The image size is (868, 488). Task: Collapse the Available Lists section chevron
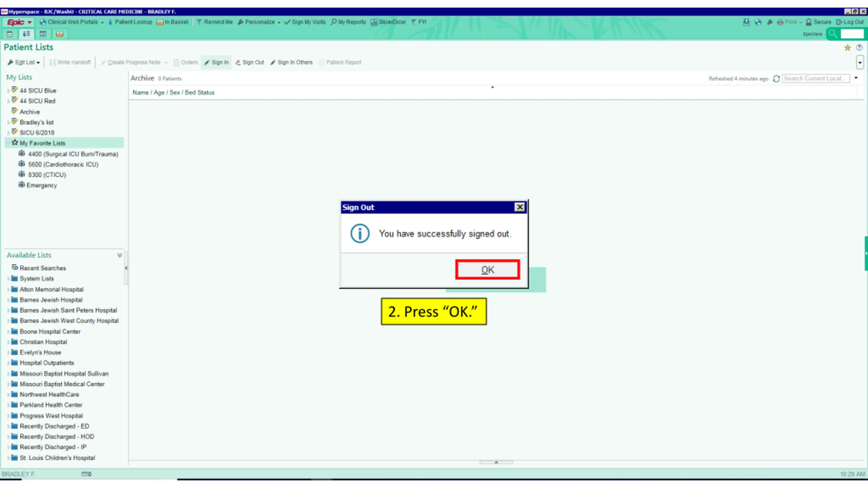[120, 255]
